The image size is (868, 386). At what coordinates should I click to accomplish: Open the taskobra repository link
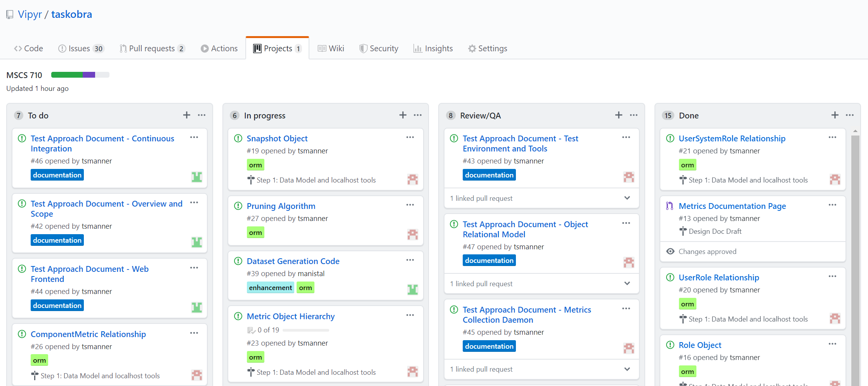pos(72,14)
